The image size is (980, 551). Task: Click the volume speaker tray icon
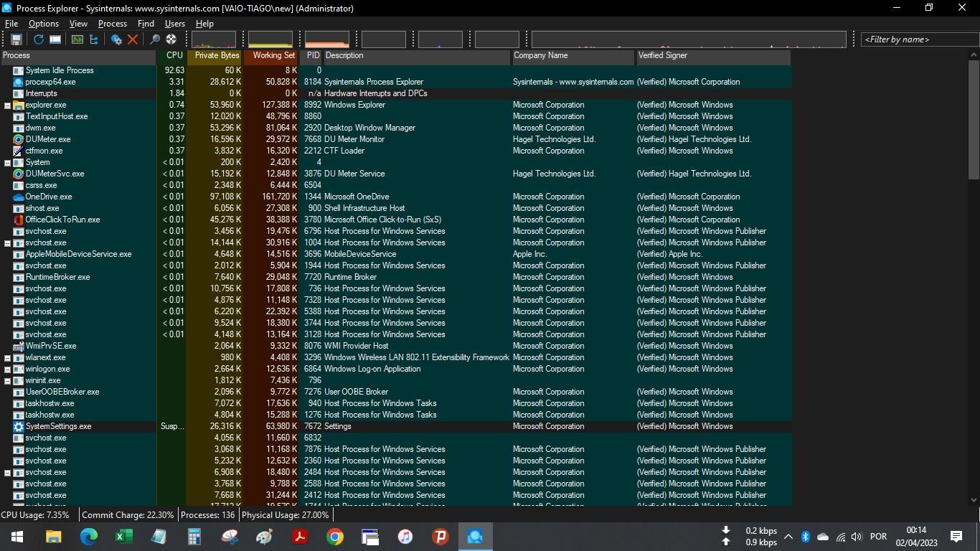click(x=857, y=537)
